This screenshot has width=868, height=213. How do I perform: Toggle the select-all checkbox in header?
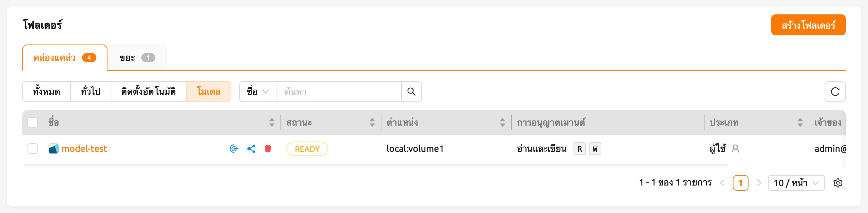coord(33,122)
